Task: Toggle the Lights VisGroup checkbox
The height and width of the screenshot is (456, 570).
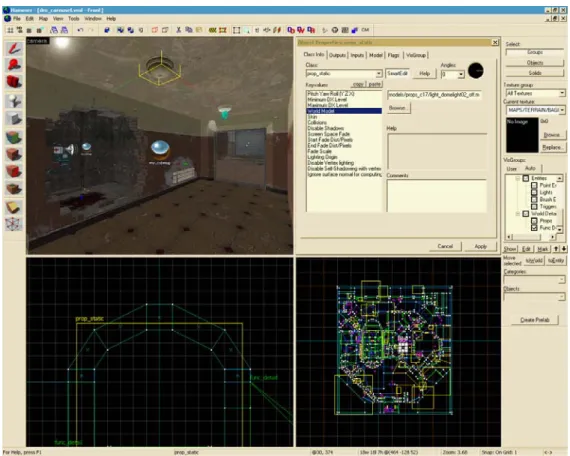Action: [x=534, y=192]
